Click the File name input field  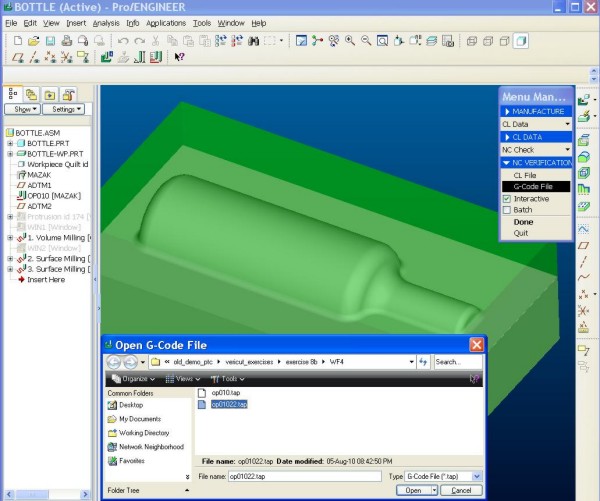[305, 477]
